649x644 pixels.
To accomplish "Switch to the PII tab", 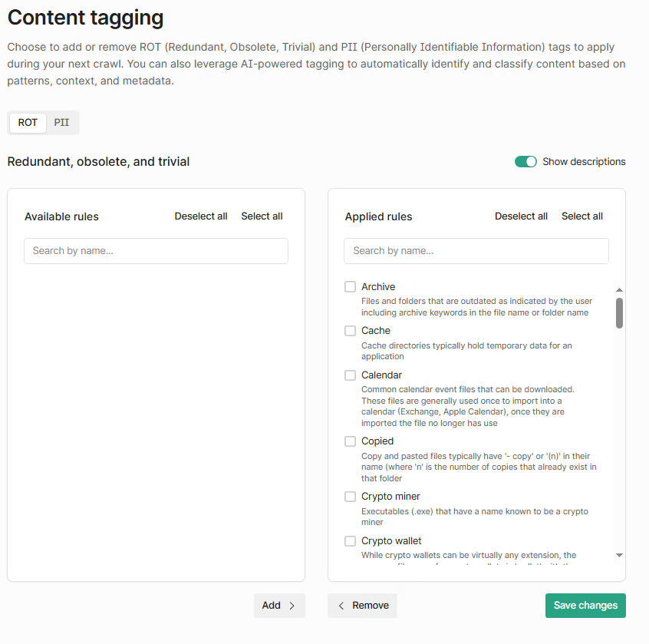I will tap(61, 123).
